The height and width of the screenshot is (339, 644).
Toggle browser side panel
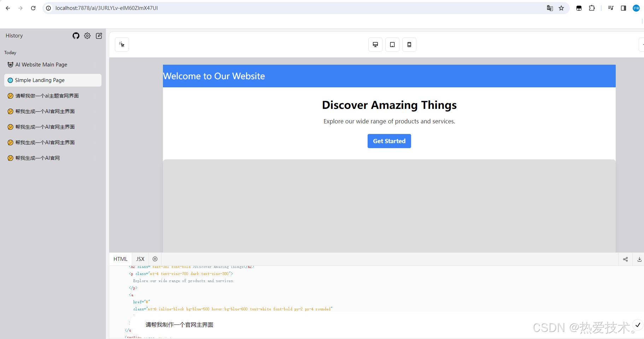click(623, 8)
